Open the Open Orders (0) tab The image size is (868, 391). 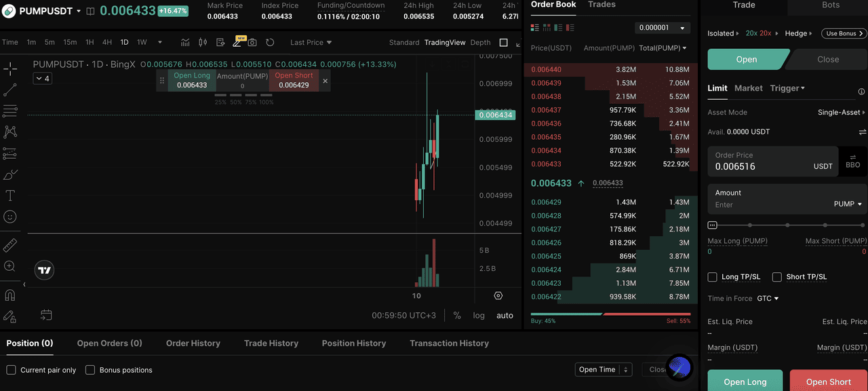(x=110, y=343)
